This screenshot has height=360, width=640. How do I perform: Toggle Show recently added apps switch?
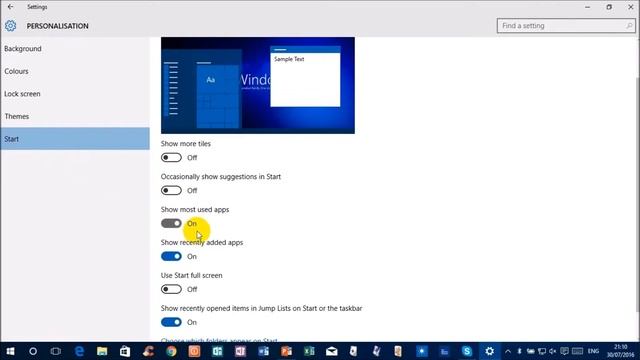pos(171,256)
